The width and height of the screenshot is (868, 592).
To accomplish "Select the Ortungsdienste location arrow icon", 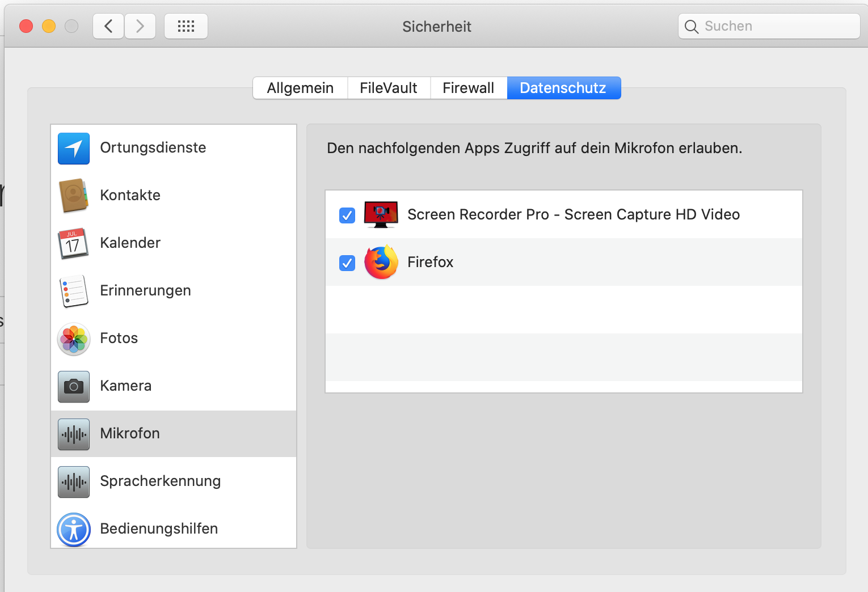I will click(x=74, y=149).
